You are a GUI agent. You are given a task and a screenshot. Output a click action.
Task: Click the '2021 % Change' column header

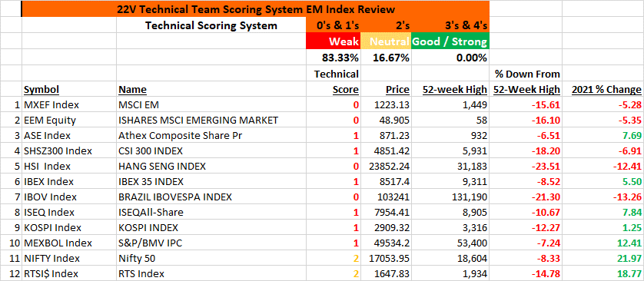(603, 89)
